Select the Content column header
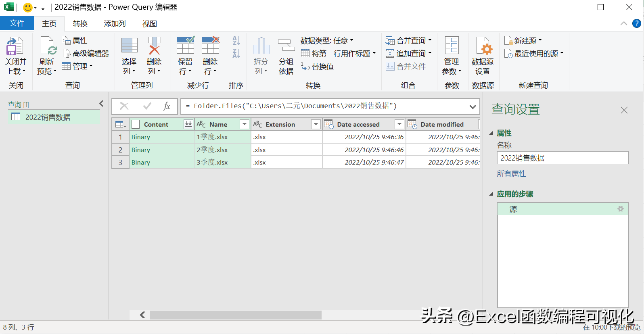The height and width of the screenshot is (334, 644). point(161,124)
